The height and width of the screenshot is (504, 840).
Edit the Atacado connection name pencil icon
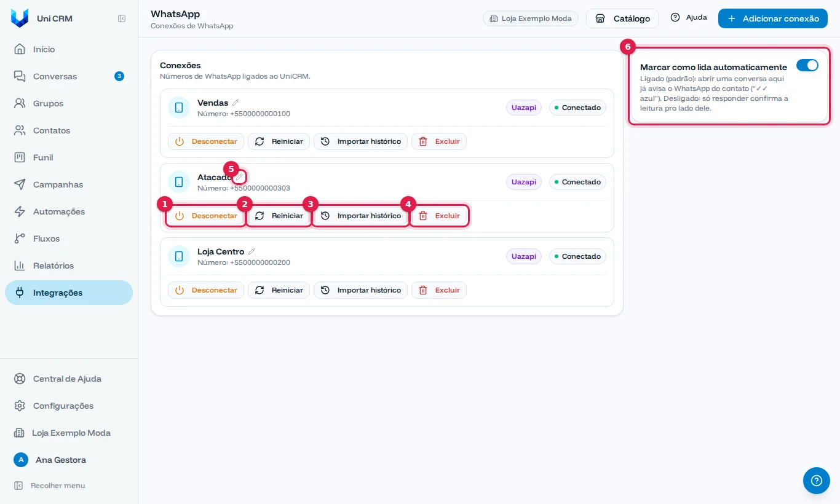click(x=240, y=177)
